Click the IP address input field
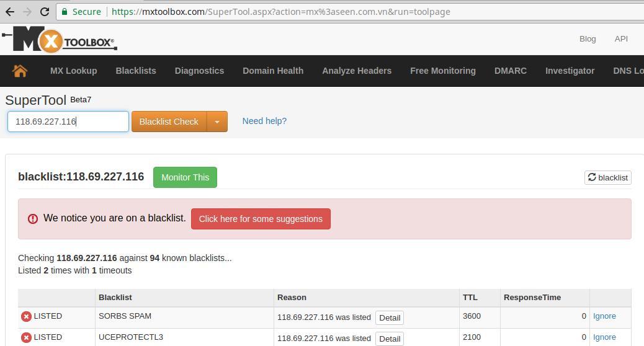 (x=68, y=122)
